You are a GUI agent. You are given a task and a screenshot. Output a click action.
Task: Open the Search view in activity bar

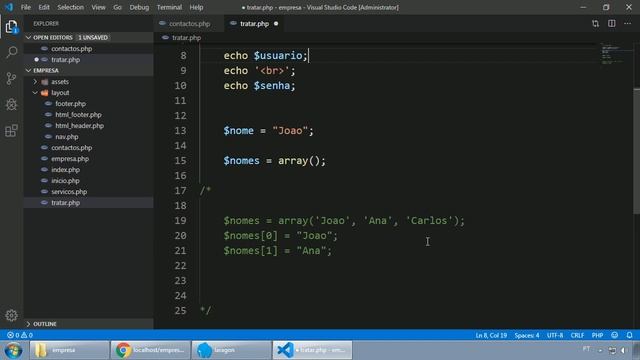[x=11, y=52]
